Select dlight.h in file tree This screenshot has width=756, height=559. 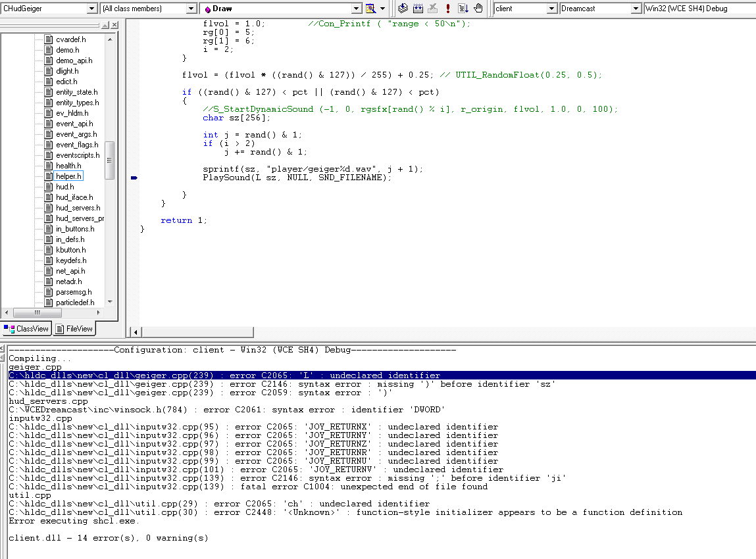coord(67,71)
